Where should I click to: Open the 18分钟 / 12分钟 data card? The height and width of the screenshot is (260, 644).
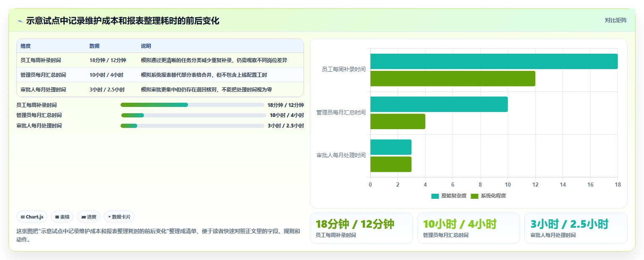click(361, 228)
